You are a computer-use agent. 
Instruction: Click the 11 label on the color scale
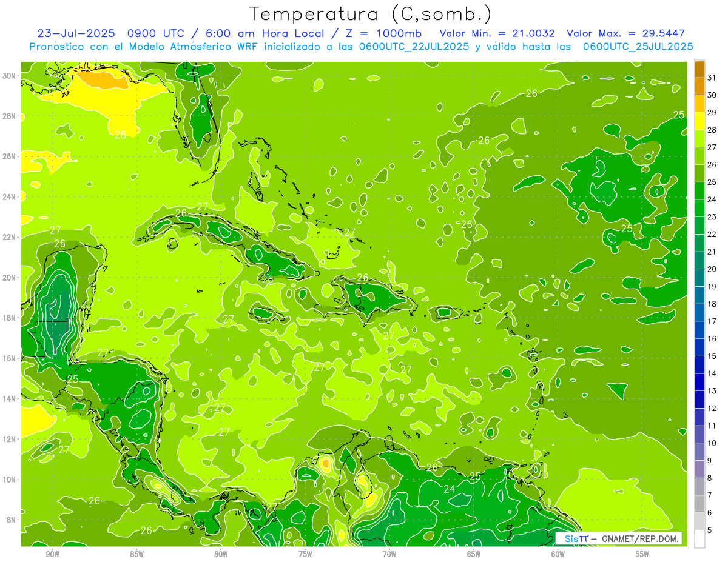point(712,426)
